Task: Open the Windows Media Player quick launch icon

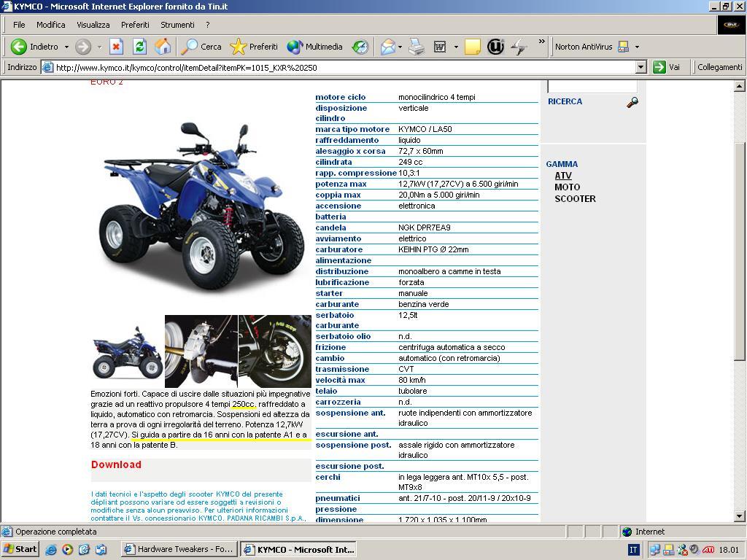Action: point(68,550)
